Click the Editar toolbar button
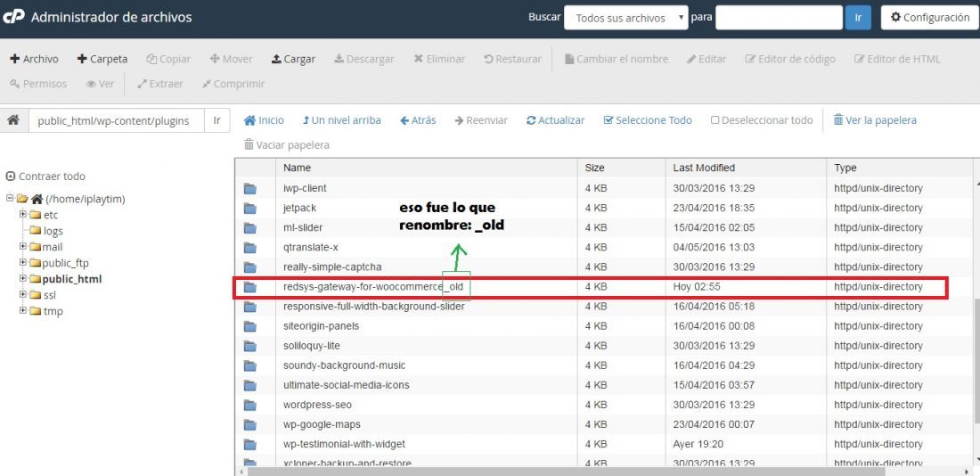This screenshot has width=980, height=476. pos(706,59)
